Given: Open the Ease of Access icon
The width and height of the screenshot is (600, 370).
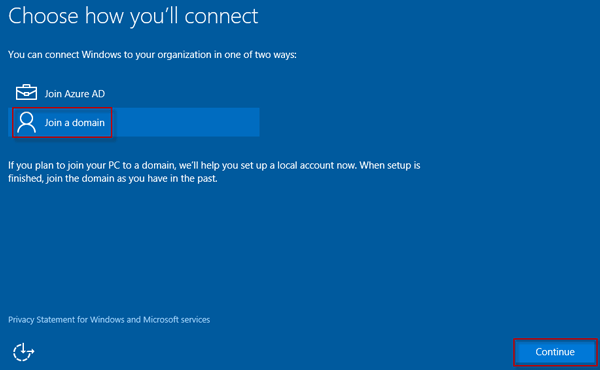Looking at the screenshot, I should point(23,352).
